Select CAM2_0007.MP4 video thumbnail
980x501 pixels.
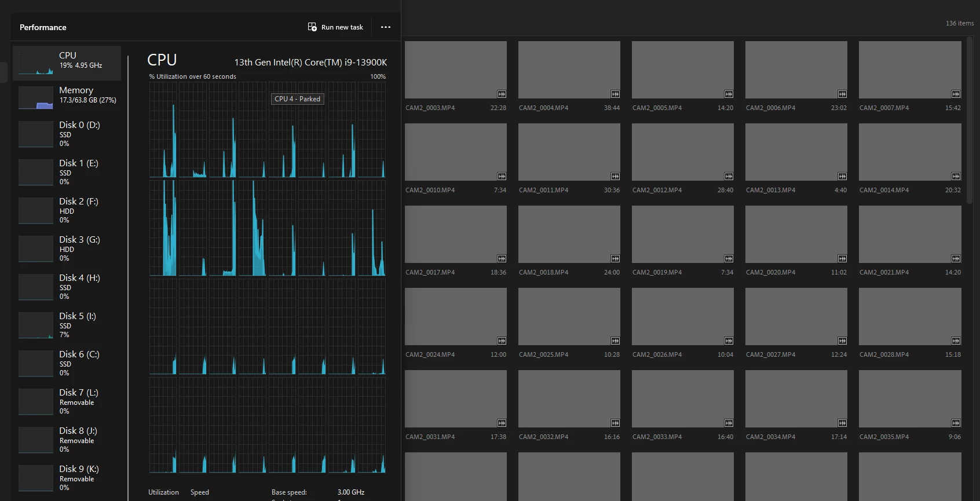[x=910, y=70]
